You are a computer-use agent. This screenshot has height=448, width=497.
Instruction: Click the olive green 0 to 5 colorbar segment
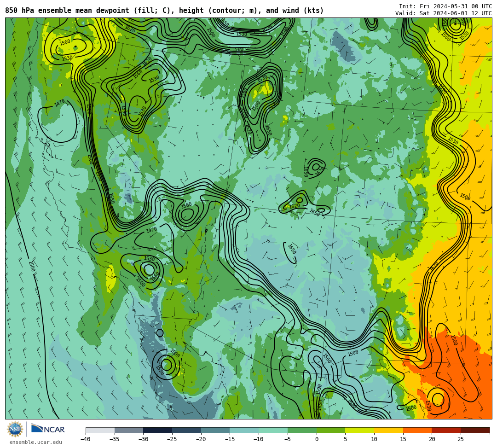tap(331, 430)
